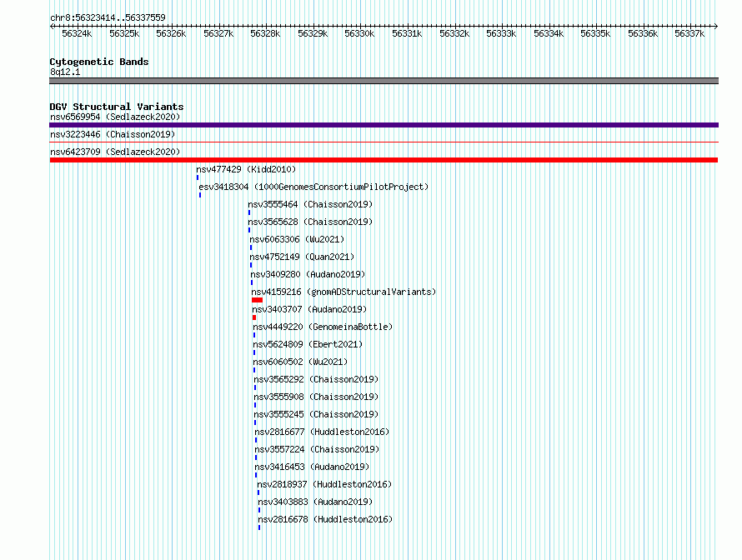Click the nsv3416453 (Audano2019) label

[x=313, y=467]
